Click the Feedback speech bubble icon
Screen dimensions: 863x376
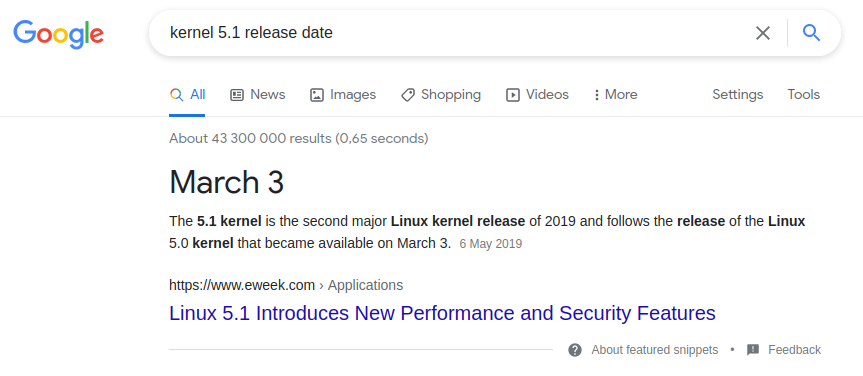coord(753,350)
